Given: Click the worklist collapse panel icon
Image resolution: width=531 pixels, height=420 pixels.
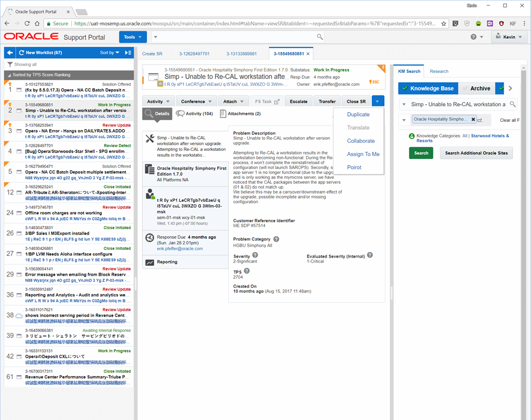Looking at the screenshot, I should pos(128,52).
